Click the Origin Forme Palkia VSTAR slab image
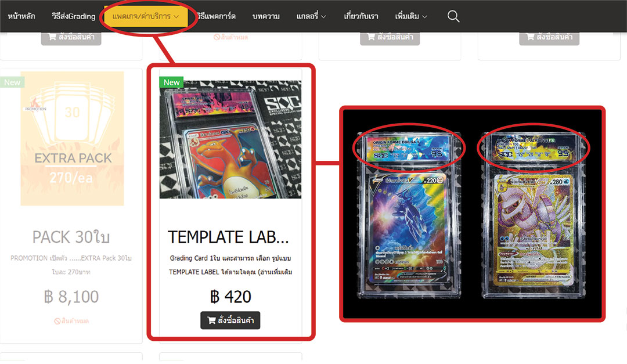The image size is (627, 364). point(534,215)
